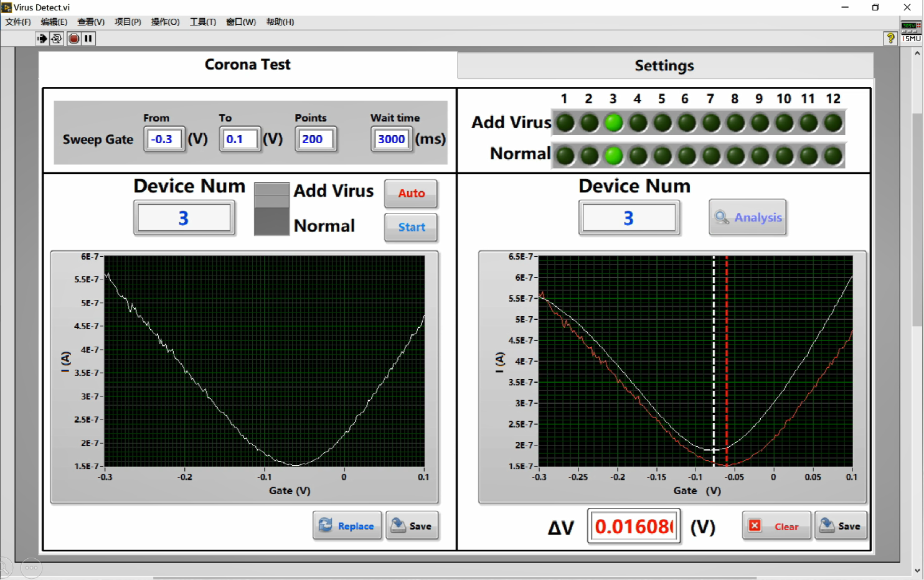Click the Wait time input field
The height and width of the screenshot is (580, 924).
click(392, 139)
